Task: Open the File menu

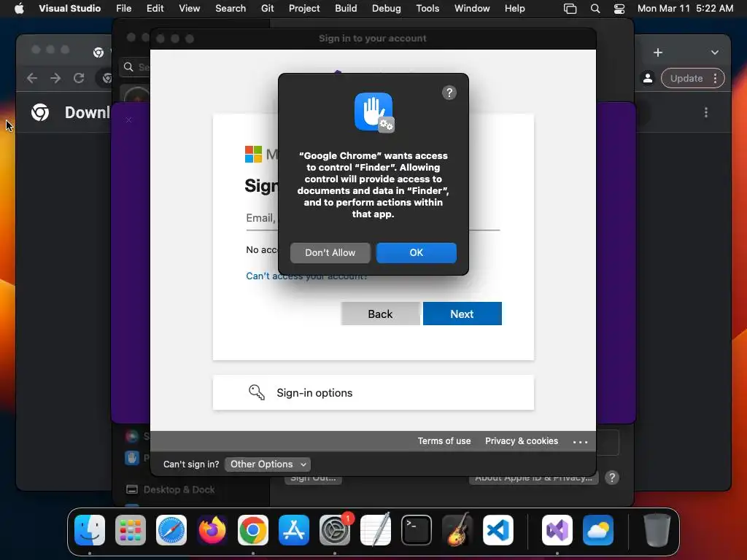Action: (x=123, y=8)
